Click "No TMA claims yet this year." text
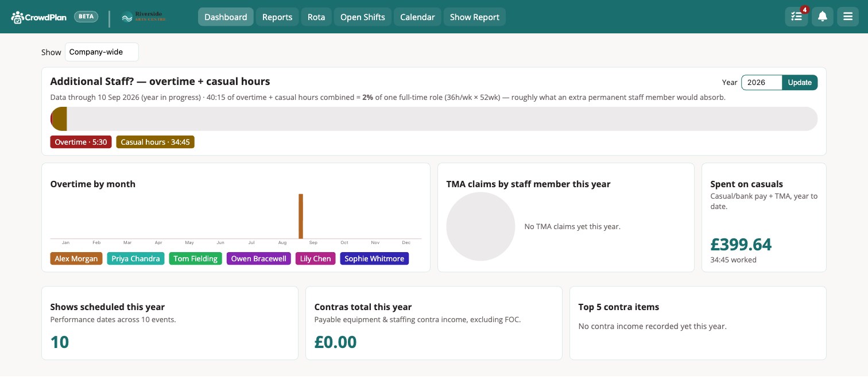 [572, 226]
